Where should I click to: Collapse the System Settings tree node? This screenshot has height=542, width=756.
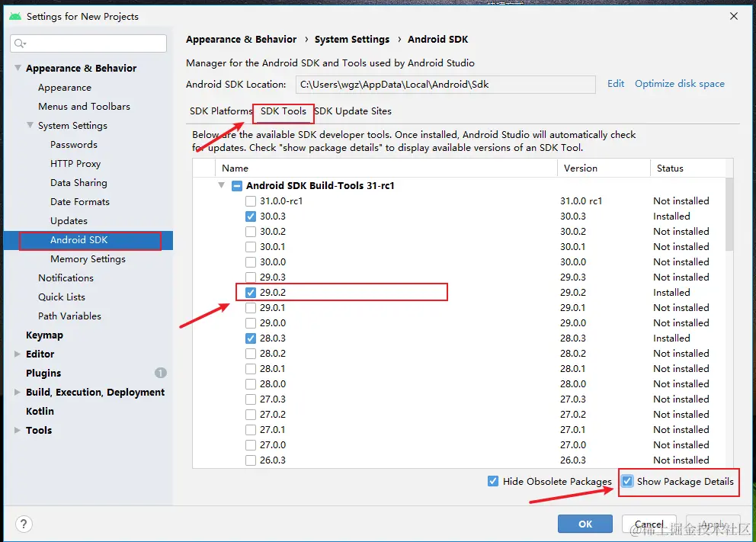coord(30,125)
